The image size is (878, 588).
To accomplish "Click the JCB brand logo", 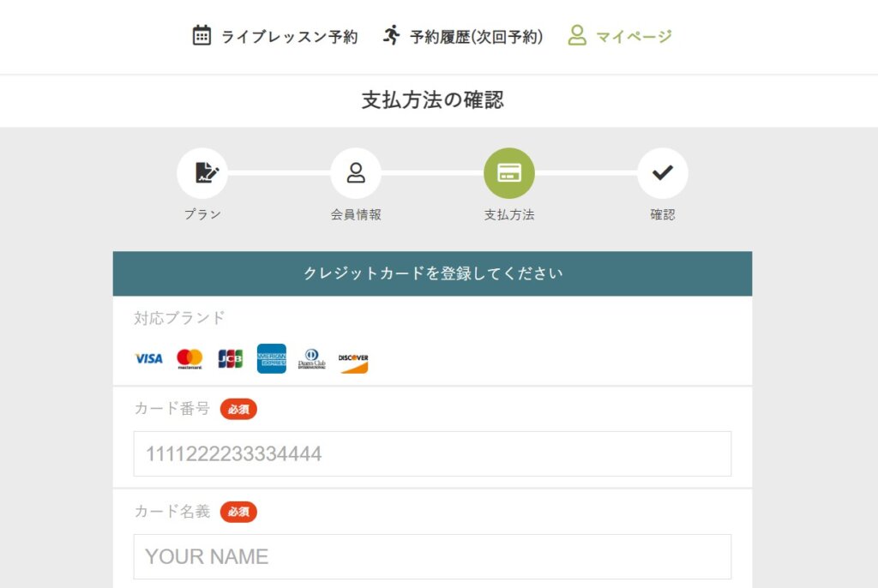I will [230, 358].
